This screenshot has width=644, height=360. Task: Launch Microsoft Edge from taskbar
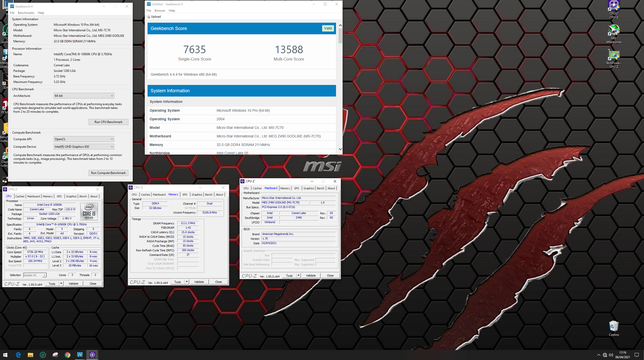click(18, 355)
